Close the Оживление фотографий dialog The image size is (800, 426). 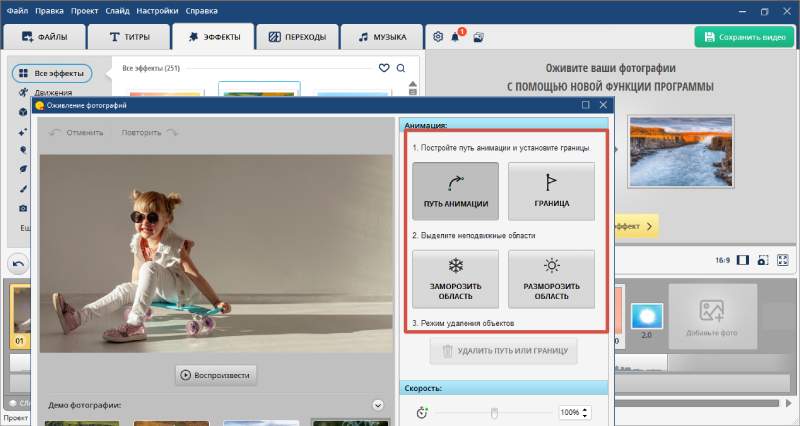coord(603,105)
